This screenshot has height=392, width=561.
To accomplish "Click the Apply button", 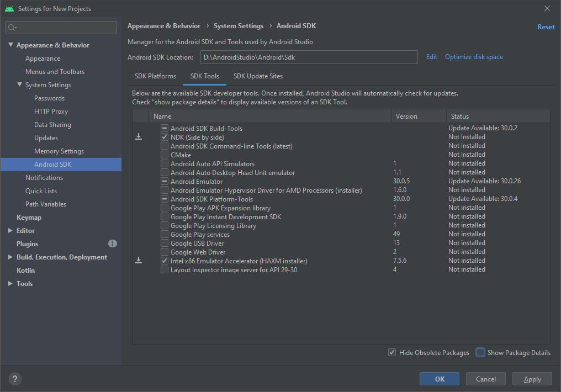I will [532, 379].
